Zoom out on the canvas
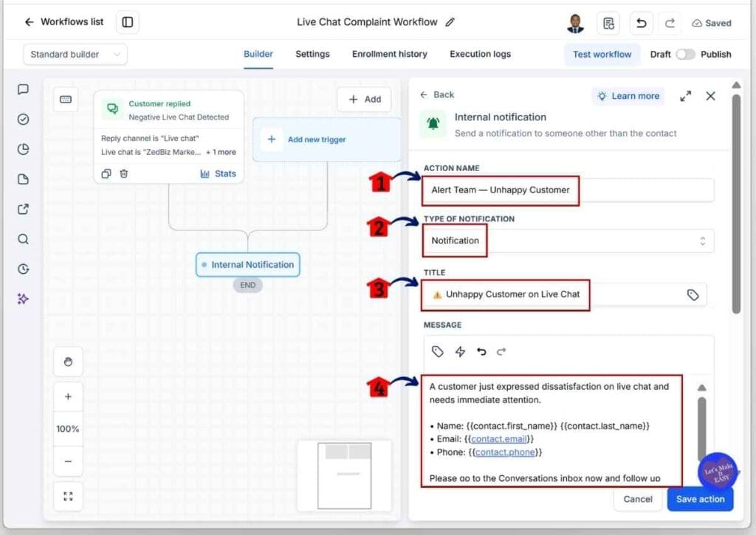The width and height of the screenshot is (756, 535). coord(68,461)
